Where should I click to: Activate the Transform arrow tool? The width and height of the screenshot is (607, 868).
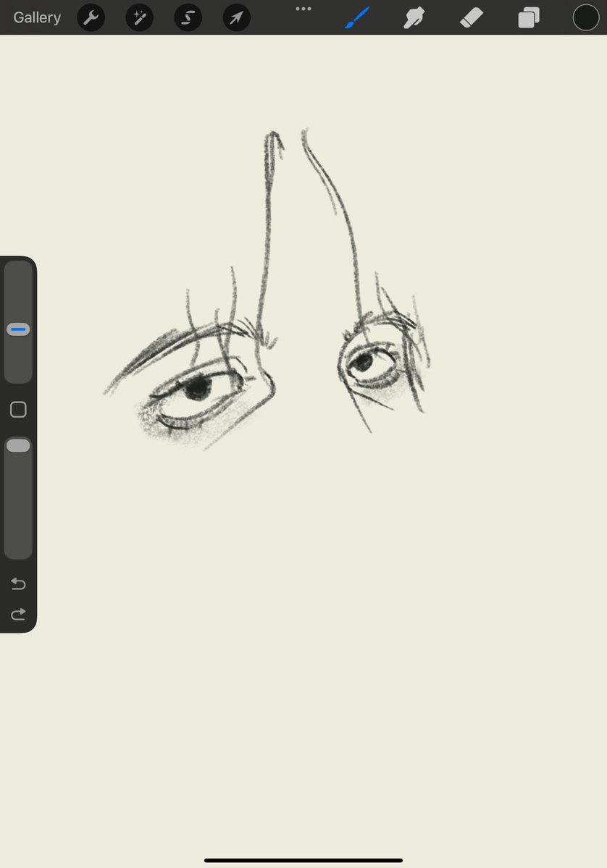click(236, 17)
